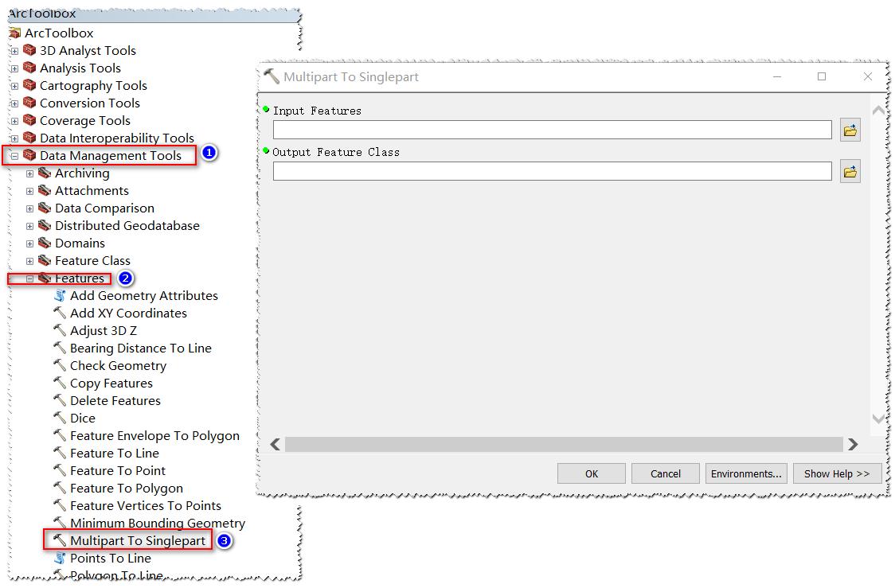Open the Environments... settings
The height and width of the screenshot is (588, 895).
[746, 473]
